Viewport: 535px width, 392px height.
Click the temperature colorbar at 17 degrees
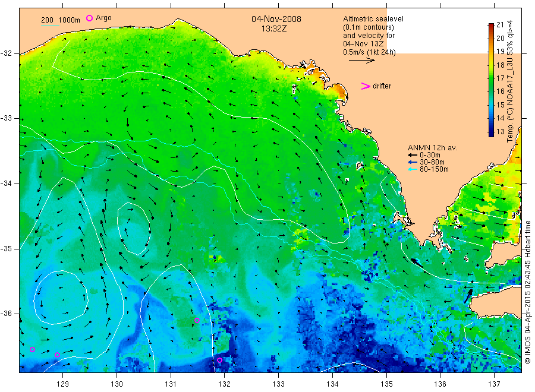(x=491, y=78)
